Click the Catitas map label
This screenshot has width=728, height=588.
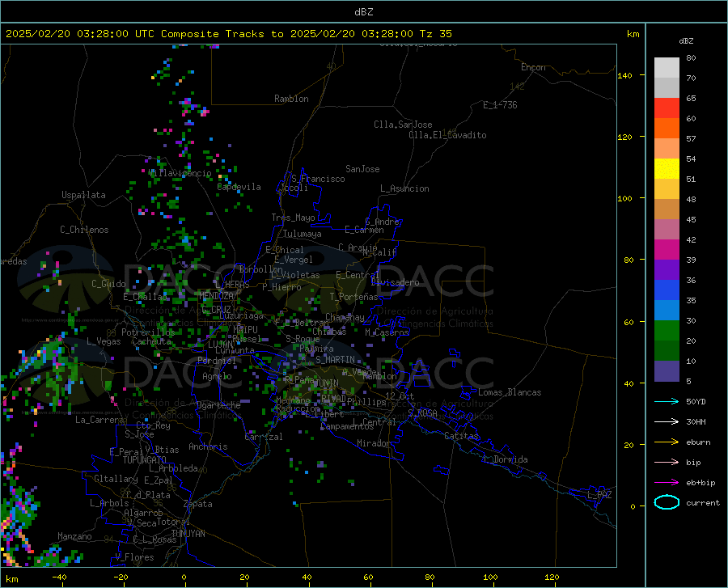pyautogui.click(x=462, y=436)
